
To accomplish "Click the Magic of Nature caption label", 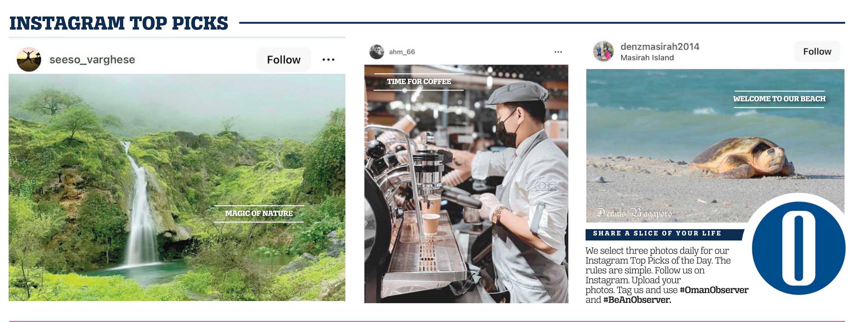I will (259, 213).
